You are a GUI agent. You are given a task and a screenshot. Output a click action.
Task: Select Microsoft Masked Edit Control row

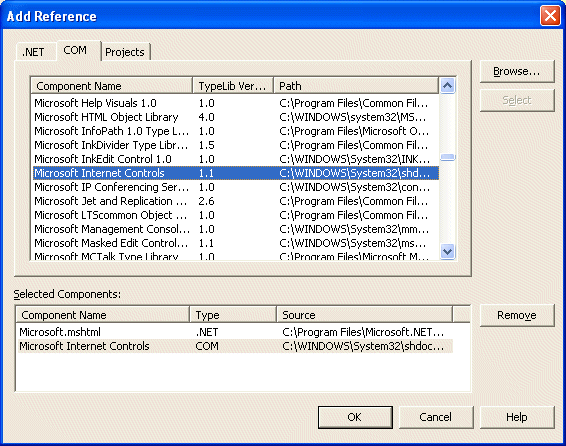click(x=236, y=243)
